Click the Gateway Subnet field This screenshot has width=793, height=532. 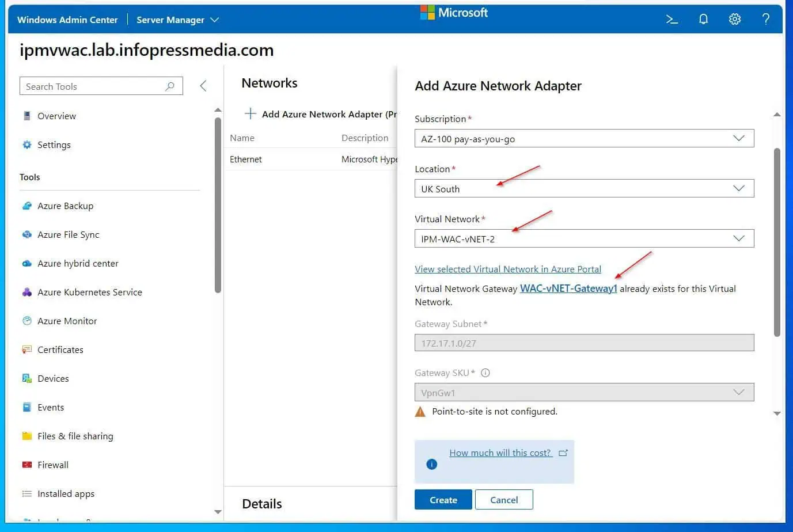pos(584,343)
